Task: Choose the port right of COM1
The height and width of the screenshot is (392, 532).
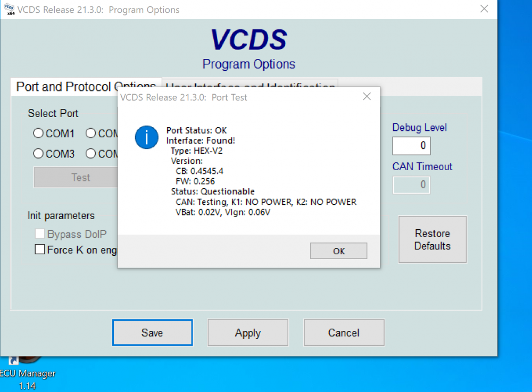Action: [90, 134]
